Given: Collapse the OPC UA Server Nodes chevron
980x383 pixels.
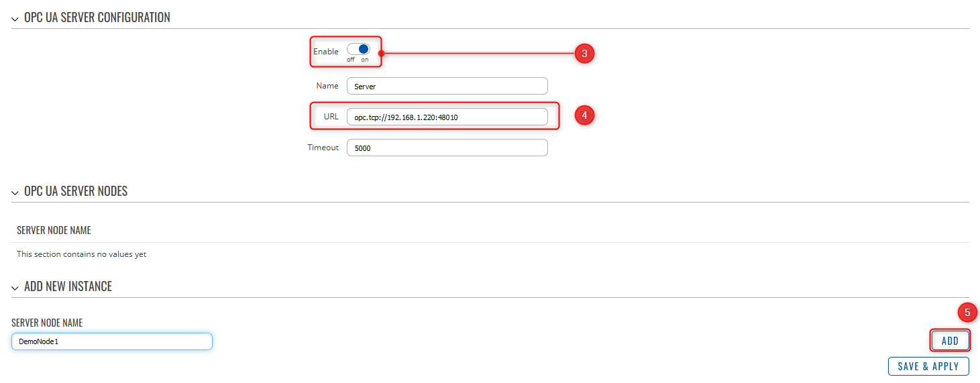Looking at the screenshot, I should pyautogui.click(x=15, y=192).
